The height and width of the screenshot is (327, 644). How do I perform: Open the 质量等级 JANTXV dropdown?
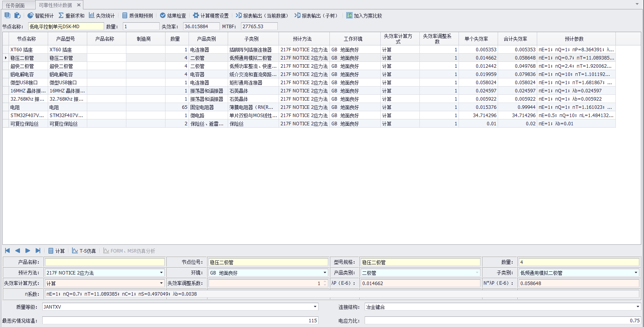(315, 307)
